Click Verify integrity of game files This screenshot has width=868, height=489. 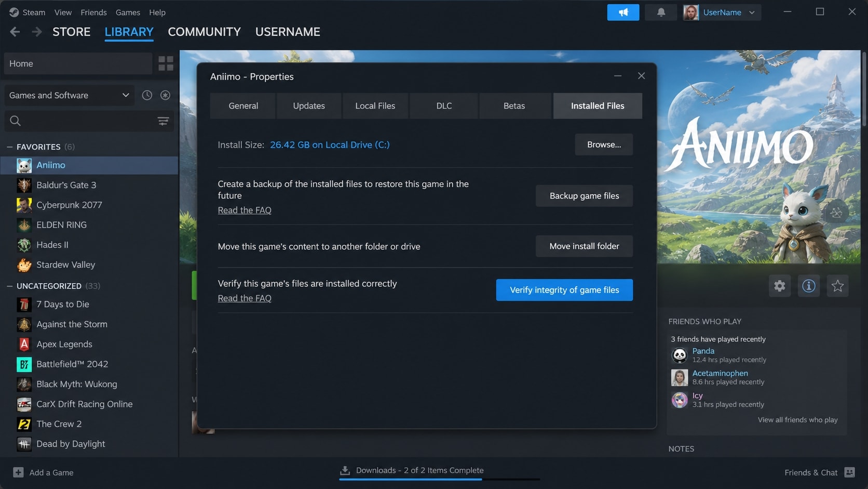pos(564,290)
